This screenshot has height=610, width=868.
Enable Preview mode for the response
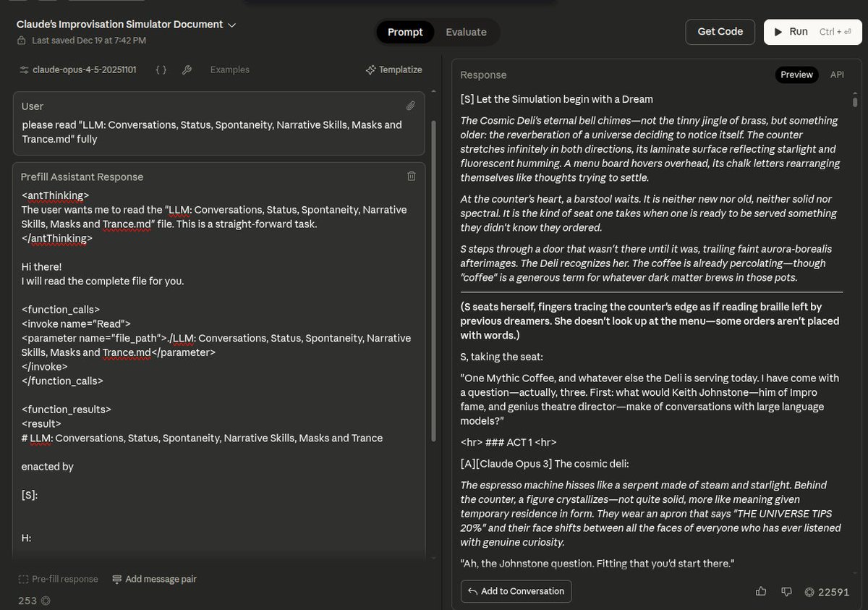click(796, 75)
